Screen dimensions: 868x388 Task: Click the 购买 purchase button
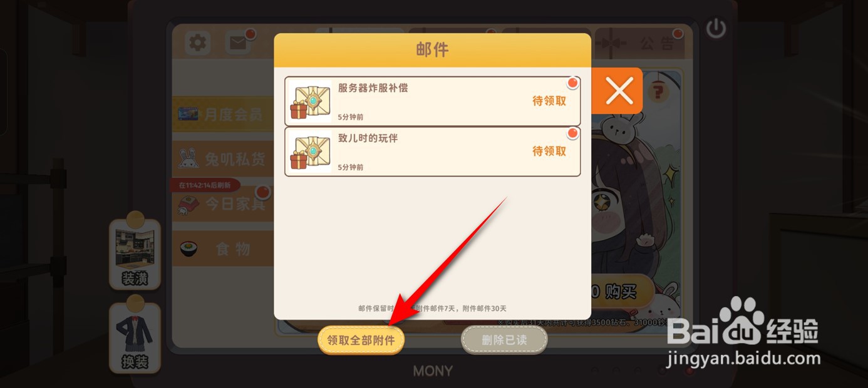click(x=620, y=293)
